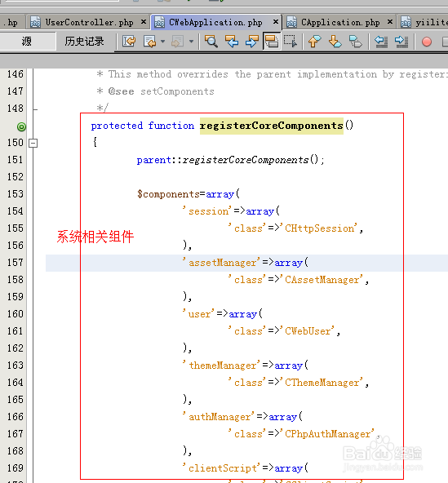Click highlighted registerCoreComponents function name
Screen dimensions: 448x483
[x=272, y=126]
